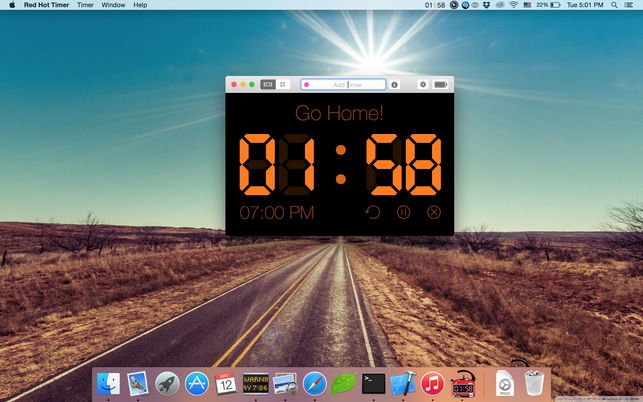Viewport: 643px width, 402px height.
Task: Click the dark circular menu bar icon
Action: 454,5
